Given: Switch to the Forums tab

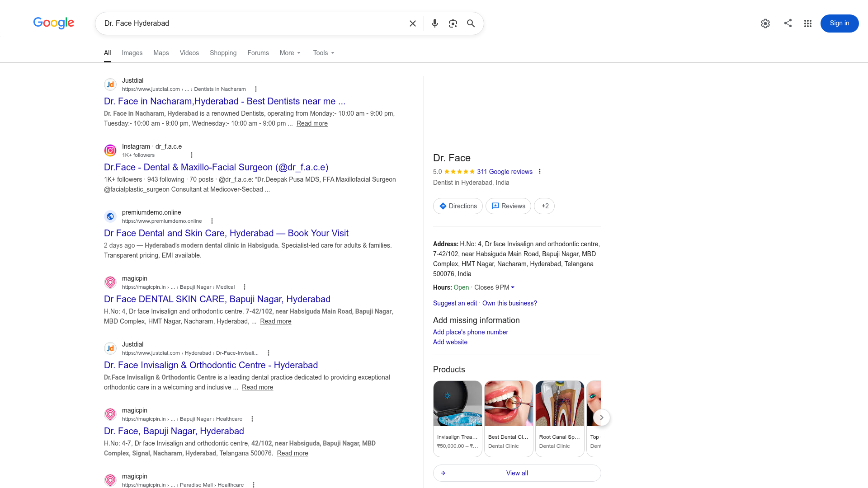Looking at the screenshot, I should point(258,53).
